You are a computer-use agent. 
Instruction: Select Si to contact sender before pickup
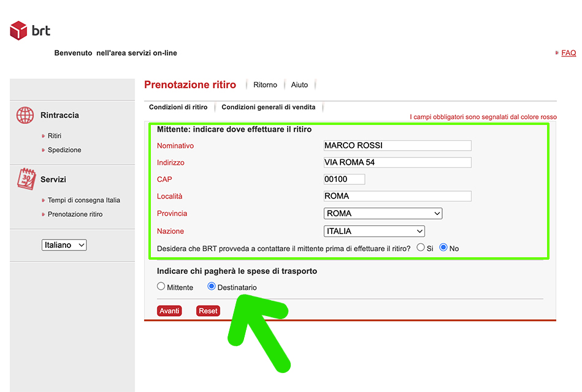click(x=421, y=247)
